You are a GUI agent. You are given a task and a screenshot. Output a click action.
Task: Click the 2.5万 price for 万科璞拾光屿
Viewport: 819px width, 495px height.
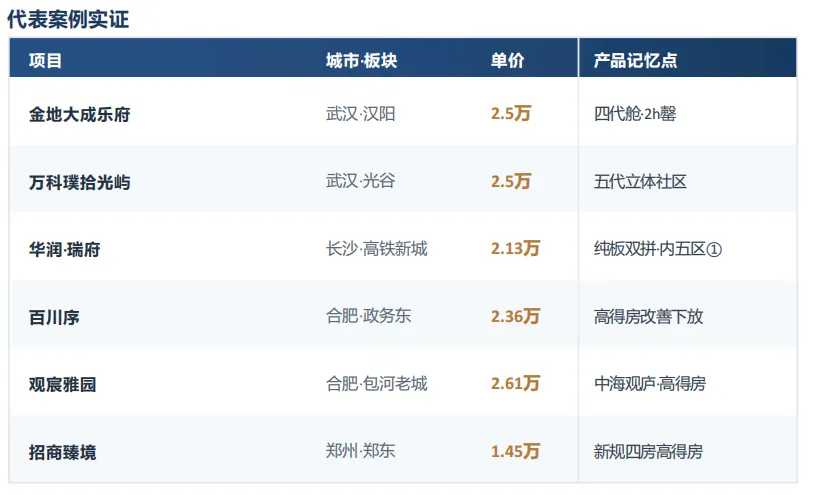click(511, 181)
